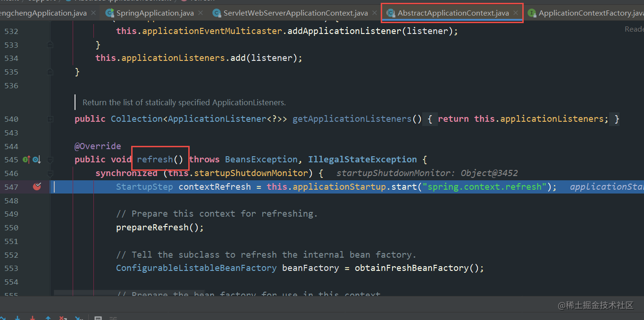
Task: Click the applicationListeners.add(listener) statement
Action: tap(199, 58)
